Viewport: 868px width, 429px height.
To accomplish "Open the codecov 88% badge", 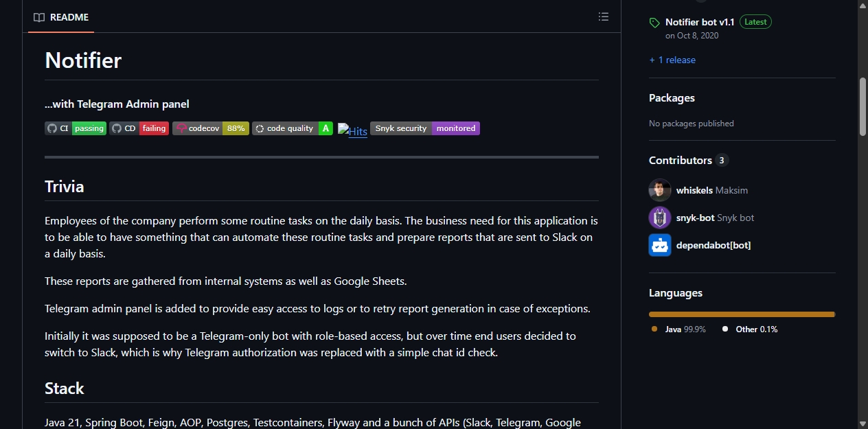I will point(211,128).
